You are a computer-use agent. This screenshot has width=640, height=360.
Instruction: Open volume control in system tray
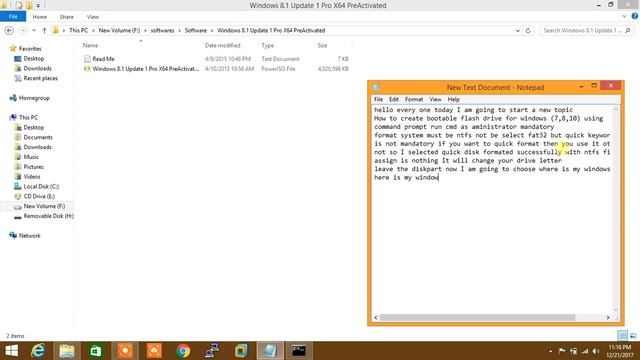[596, 351]
